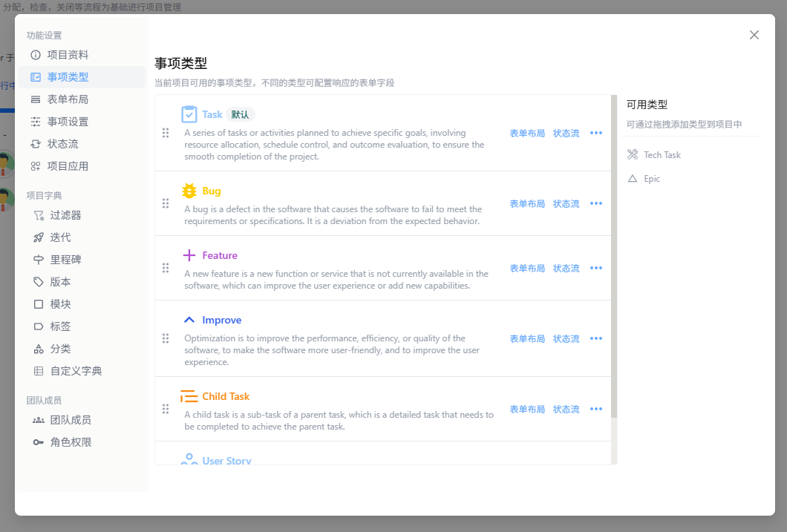Viewport: 787px width, 532px height.
Task: Click the 分类 shapes icon
Action: (x=39, y=349)
